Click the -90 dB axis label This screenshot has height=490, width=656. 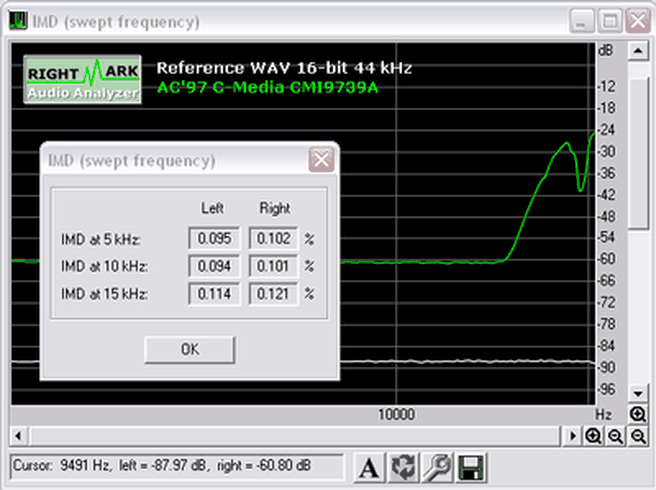click(606, 367)
